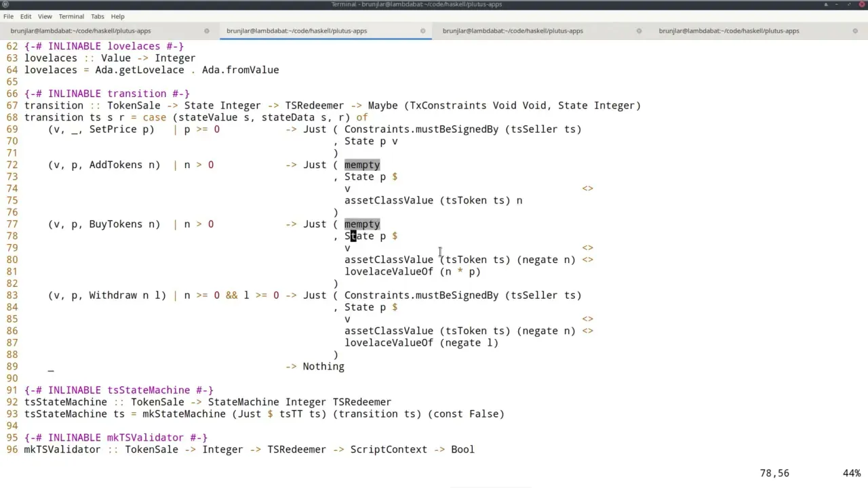Image resolution: width=868 pixels, height=488 pixels.
Task: Click the shade (roll-up) window icon
Action: 826,4
